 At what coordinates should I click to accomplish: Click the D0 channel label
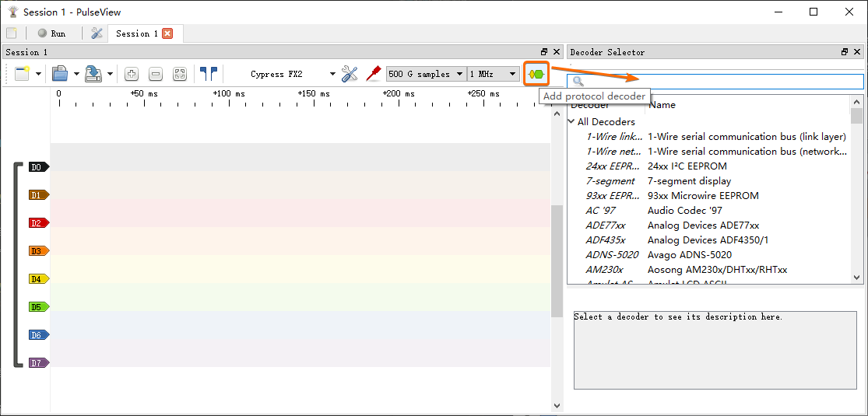pos(37,167)
